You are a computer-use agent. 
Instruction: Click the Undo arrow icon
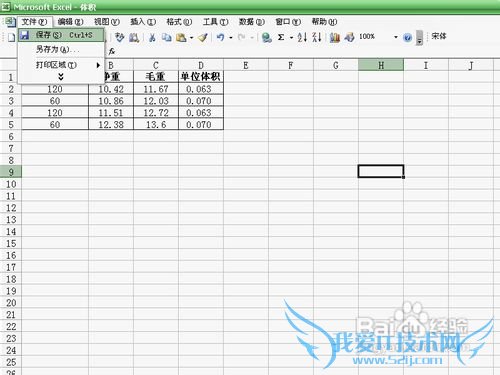click(x=220, y=37)
